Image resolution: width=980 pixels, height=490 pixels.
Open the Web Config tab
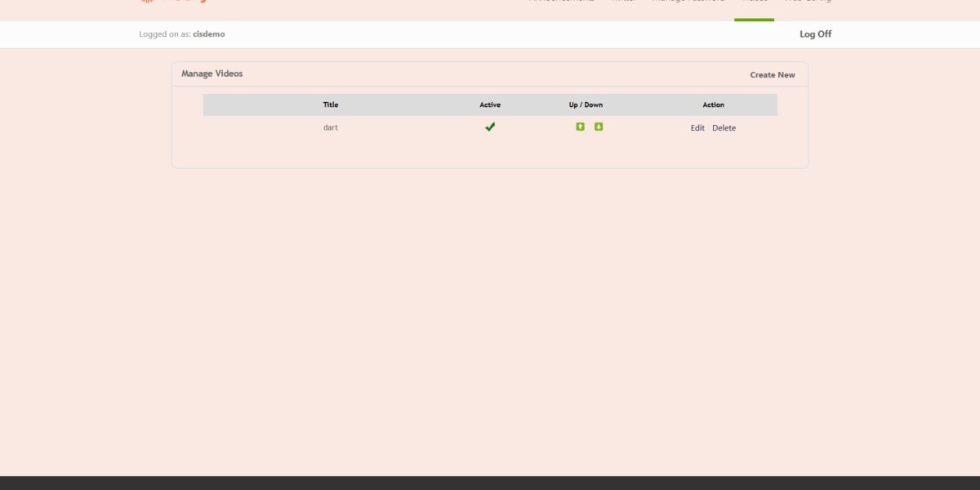(x=808, y=2)
